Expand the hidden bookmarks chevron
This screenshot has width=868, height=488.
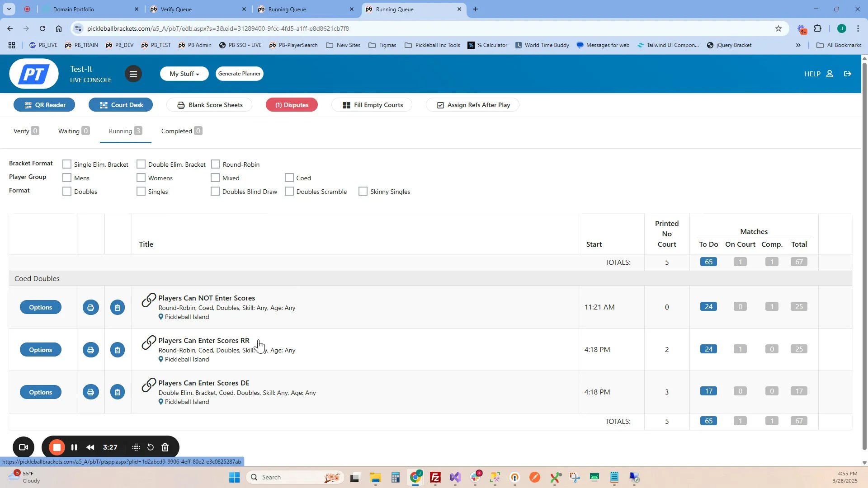click(x=798, y=45)
